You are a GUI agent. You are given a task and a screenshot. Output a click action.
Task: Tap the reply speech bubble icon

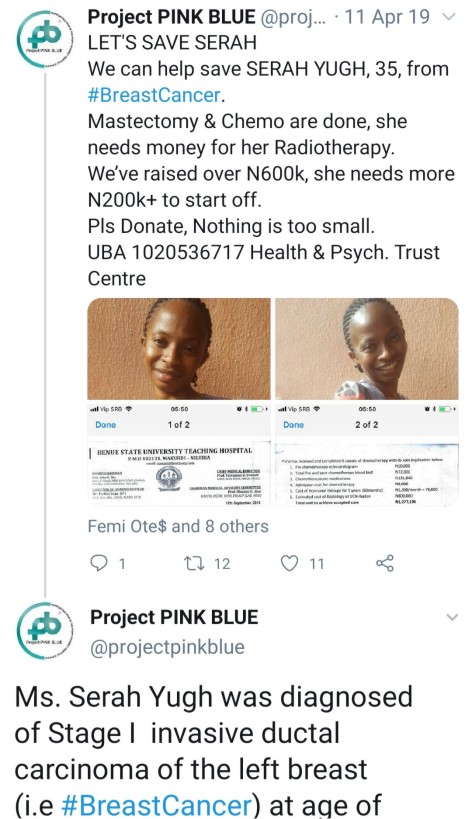tap(99, 563)
